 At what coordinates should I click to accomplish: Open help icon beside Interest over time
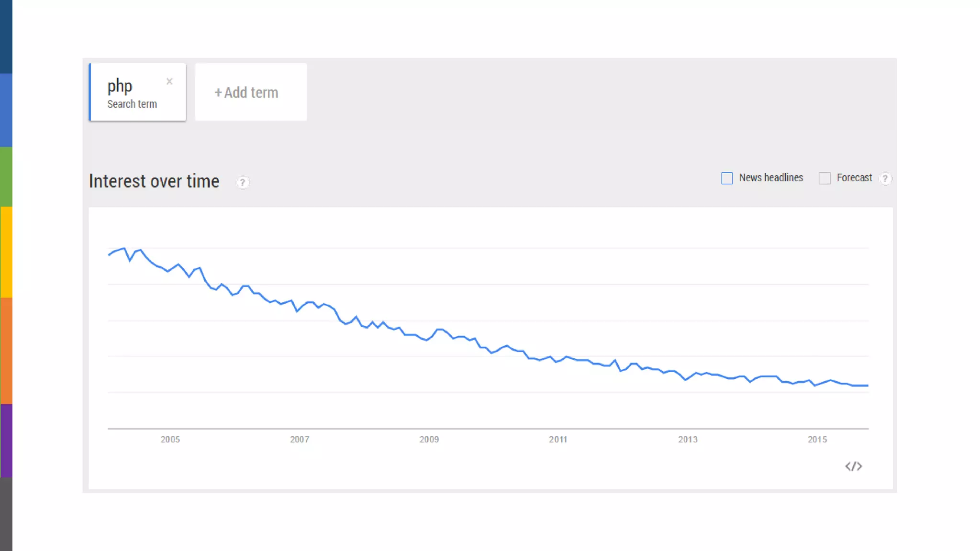[x=243, y=182]
